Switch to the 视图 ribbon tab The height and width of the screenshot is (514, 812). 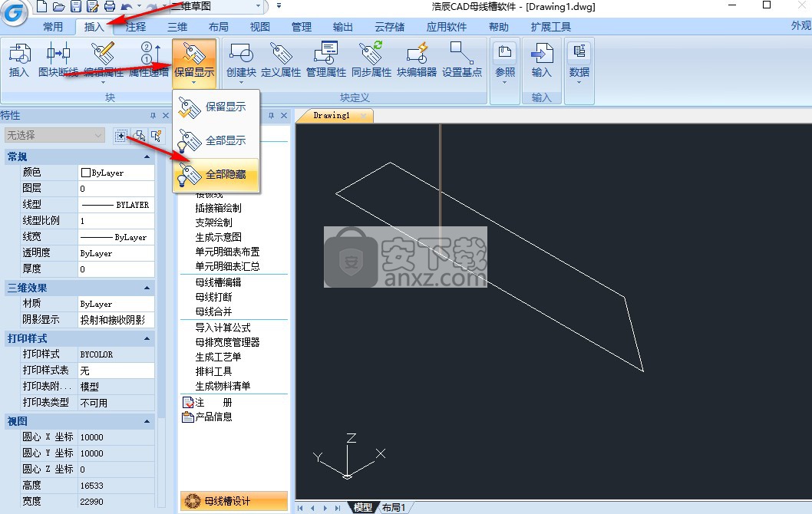pos(260,27)
